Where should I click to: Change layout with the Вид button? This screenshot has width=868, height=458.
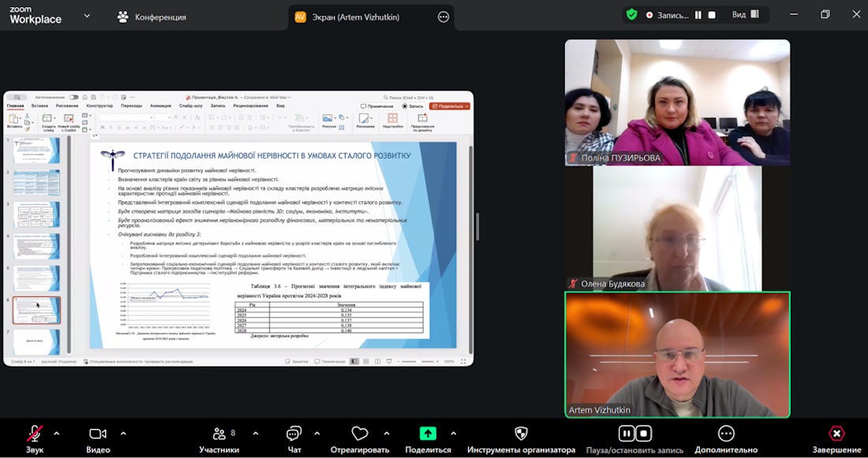(x=745, y=14)
